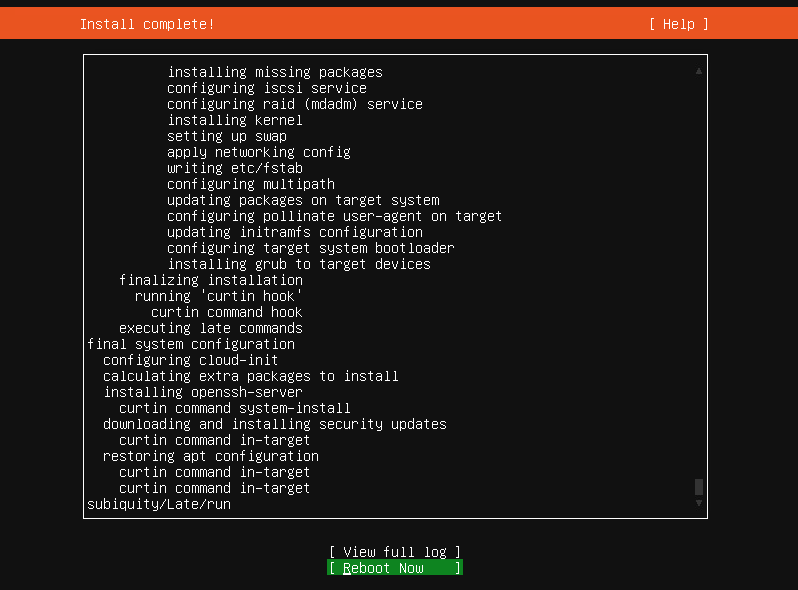
Task: Select the 'installing kernel' log line
Action: point(234,120)
